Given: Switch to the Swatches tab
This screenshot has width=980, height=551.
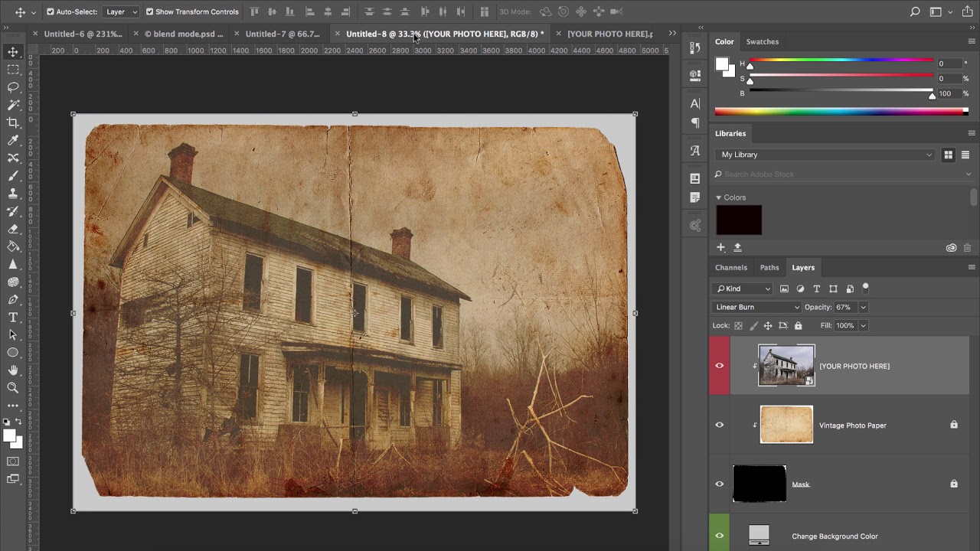Looking at the screenshot, I should pos(762,41).
